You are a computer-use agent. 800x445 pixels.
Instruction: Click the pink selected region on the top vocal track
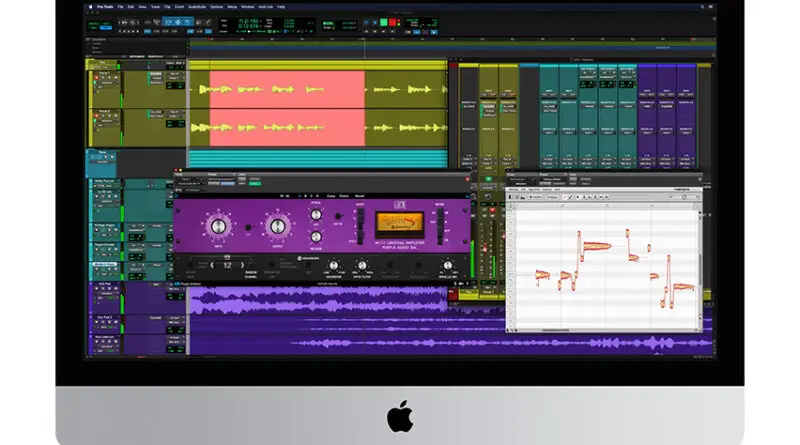(287, 89)
